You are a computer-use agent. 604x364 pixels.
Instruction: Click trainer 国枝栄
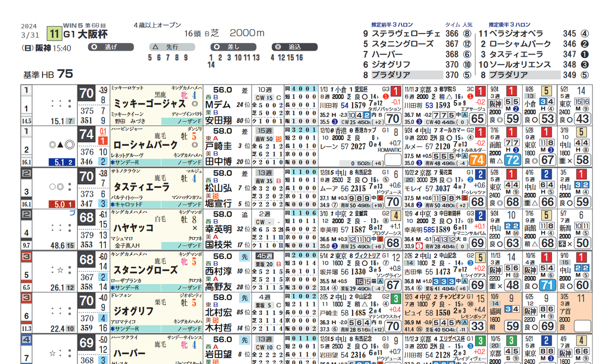click(218, 245)
